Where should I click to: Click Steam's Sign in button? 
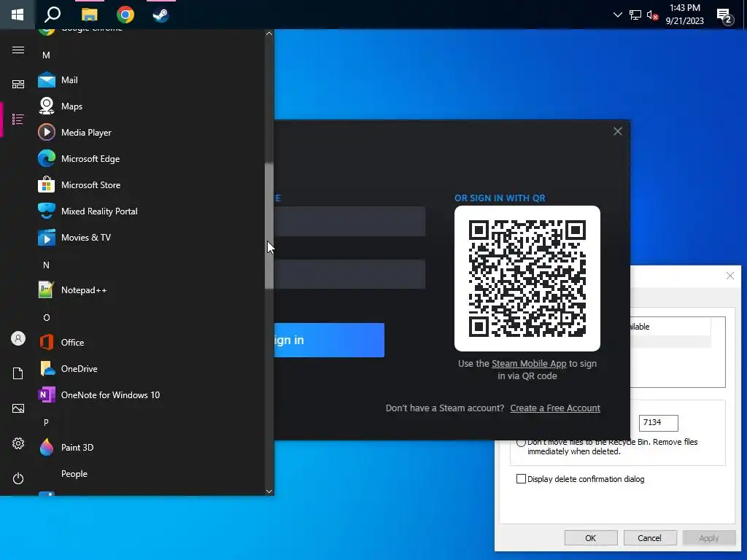point(329,340)
